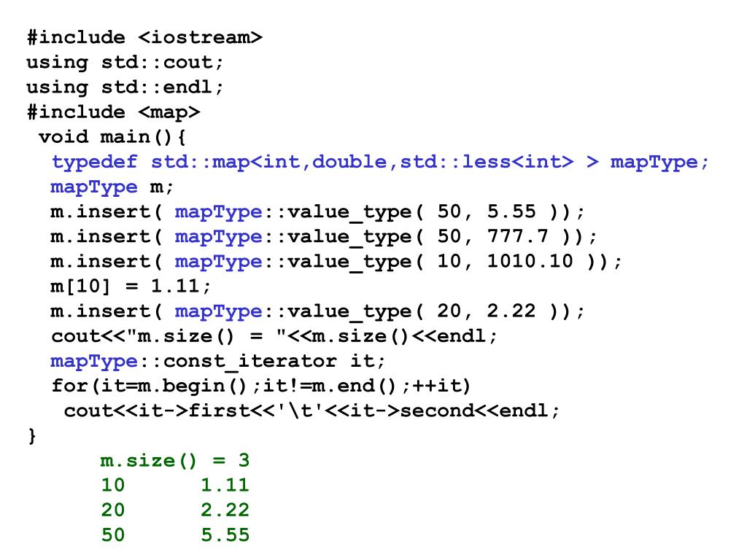Click the '#include <iostream>' line
This screenshot has height=560, width=747.
(145, 37)
